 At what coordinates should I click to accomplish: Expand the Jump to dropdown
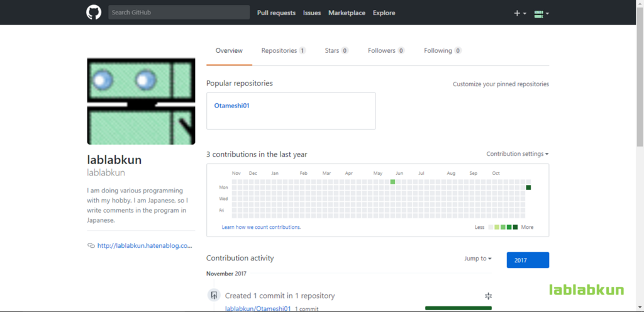click(x=478, y=259)
